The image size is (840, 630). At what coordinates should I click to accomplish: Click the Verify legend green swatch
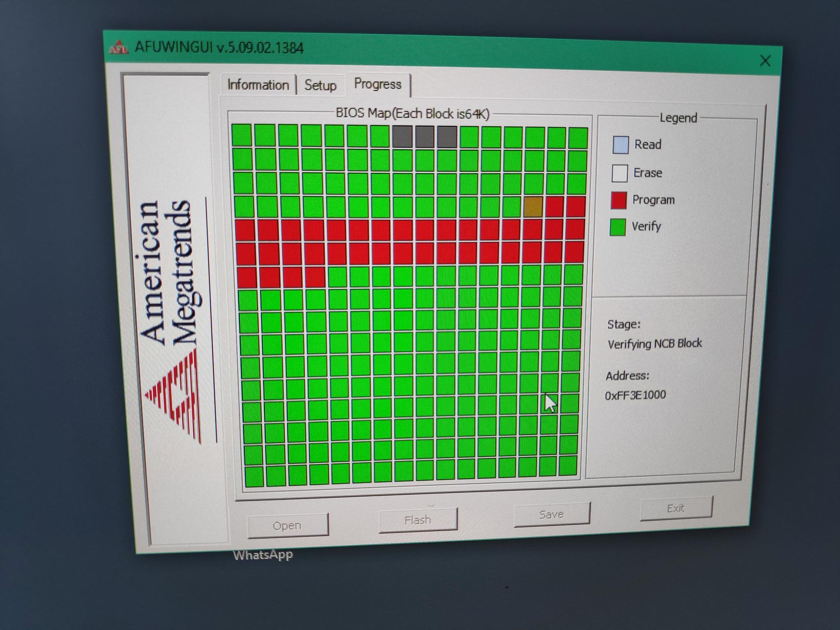[618, 227]
